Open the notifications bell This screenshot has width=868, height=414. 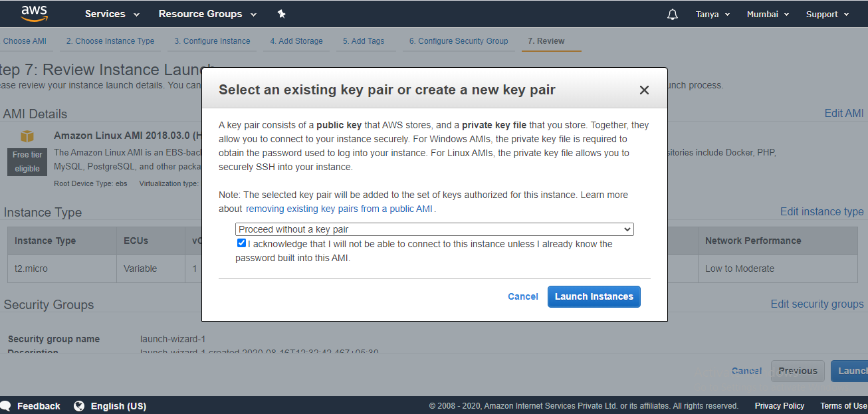tap(672, 15)
